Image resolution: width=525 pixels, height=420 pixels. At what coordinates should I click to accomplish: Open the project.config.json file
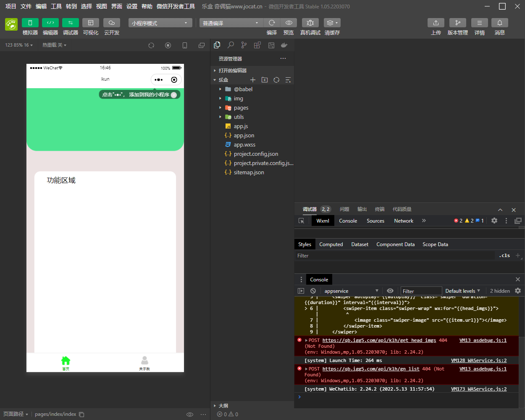[252, 154]
